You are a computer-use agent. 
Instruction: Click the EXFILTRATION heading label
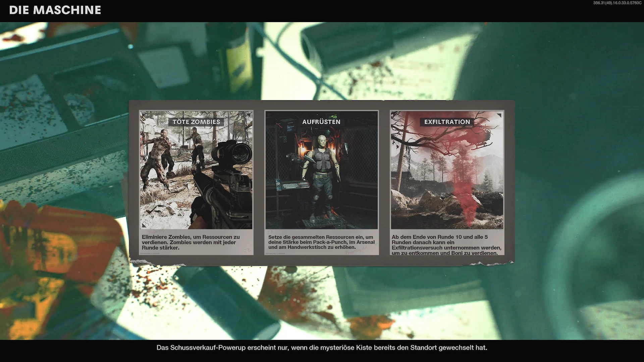[447, 122]
